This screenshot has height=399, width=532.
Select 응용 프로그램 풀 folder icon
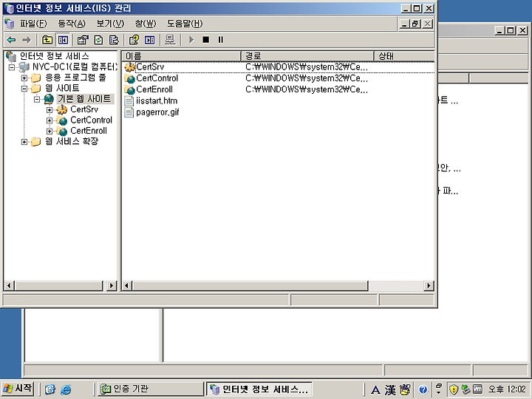[35, 78]
